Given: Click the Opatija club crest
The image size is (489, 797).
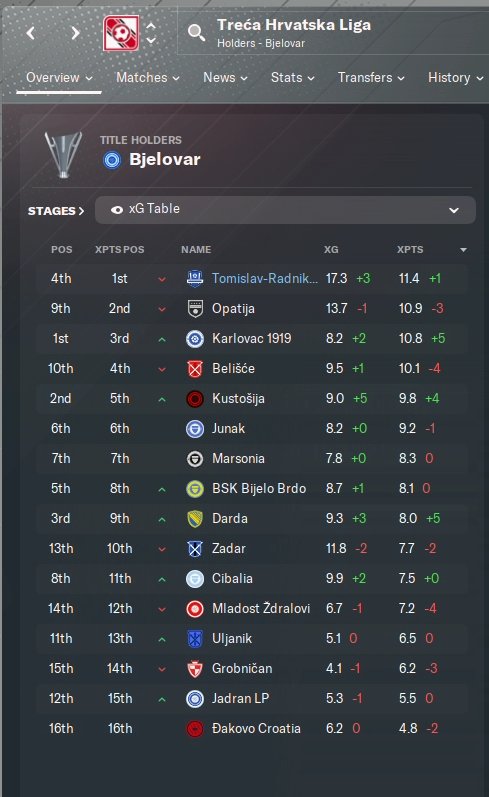Looking at the screenshot, I should [x=195, y=309].
